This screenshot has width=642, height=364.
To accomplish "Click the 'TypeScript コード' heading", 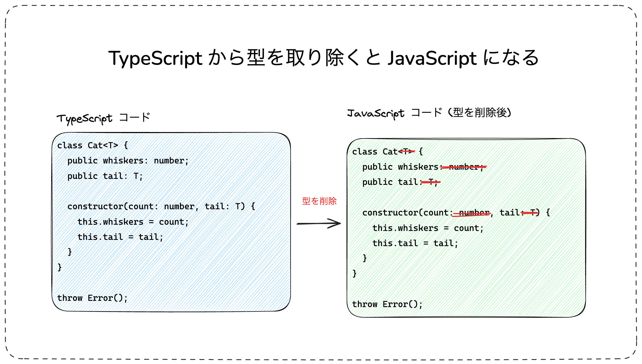I will 103,118.
